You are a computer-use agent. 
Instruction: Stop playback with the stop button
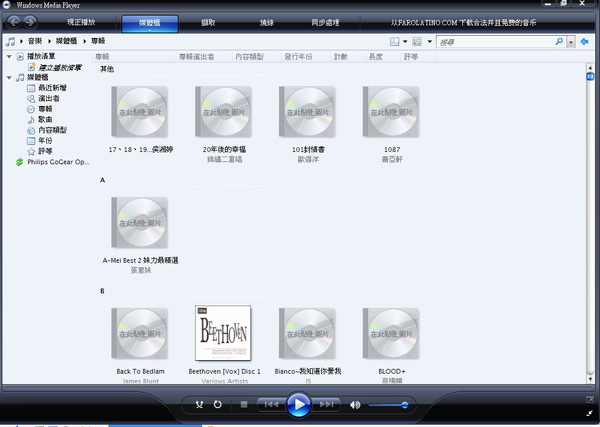click(x=244, y=404)
